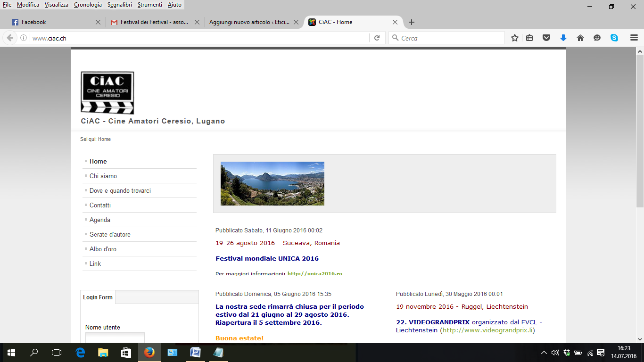Open the Firefox hamburger menu
The height and width of the screenshot is (362, 644).
point(634,38)
